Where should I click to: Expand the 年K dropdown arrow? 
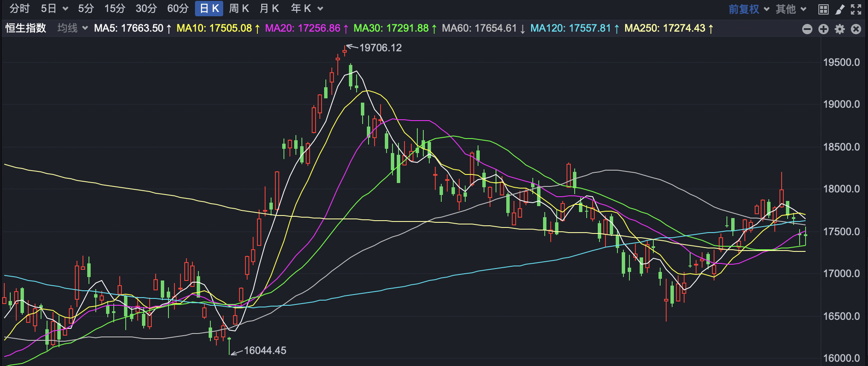(320, 9)
